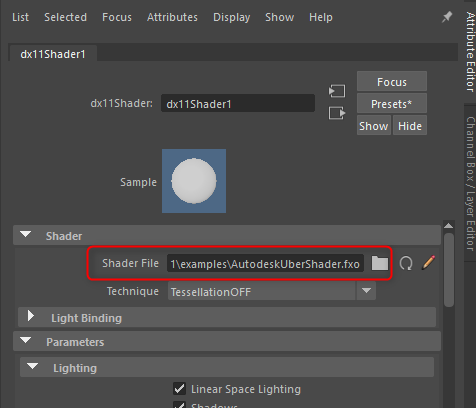Click the Hide button

[x=410, y=126]
